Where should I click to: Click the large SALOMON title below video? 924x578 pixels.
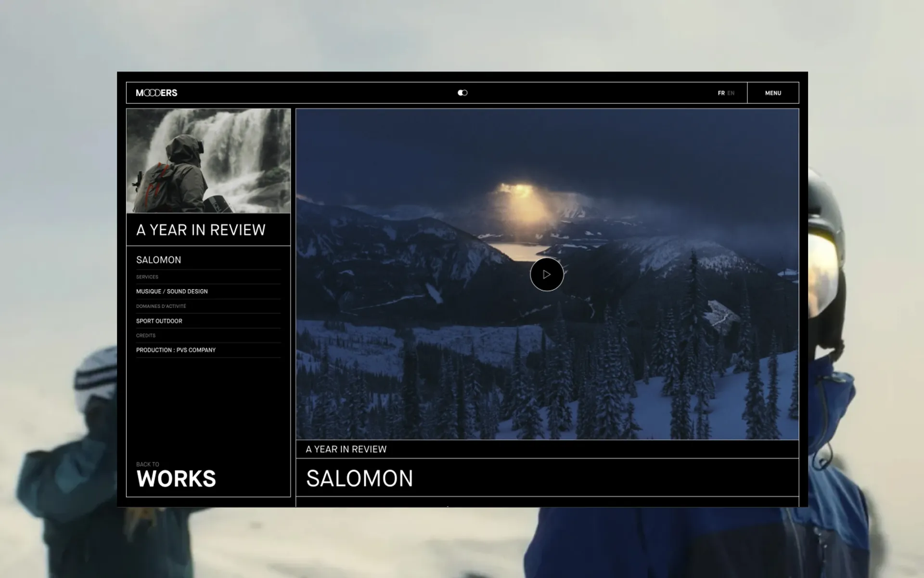click(x=359, y=478)
